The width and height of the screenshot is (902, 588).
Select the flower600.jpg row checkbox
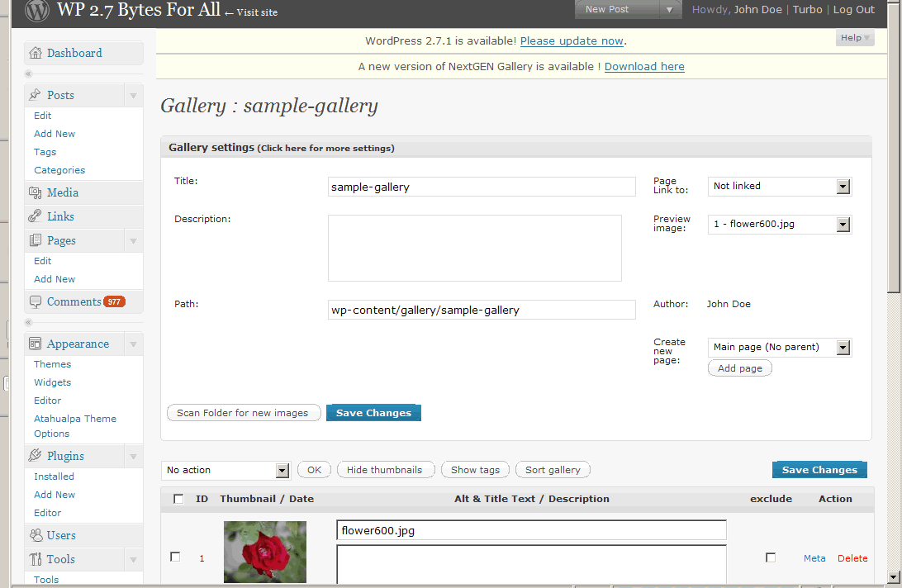[175, 557]
